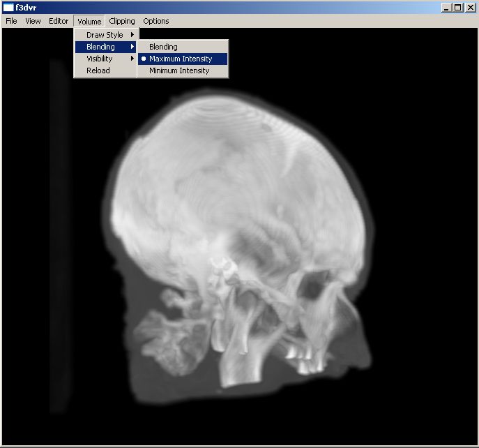
Task: Select the Blending mode option in the submenu
Action: [183, 47]
